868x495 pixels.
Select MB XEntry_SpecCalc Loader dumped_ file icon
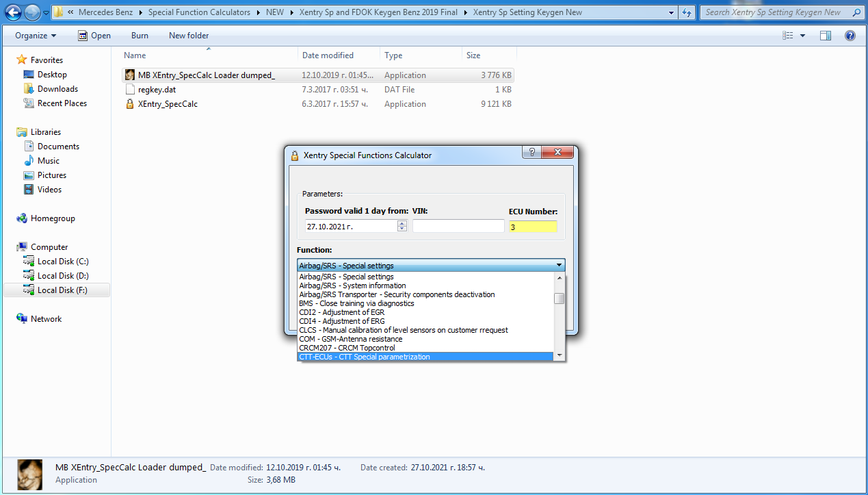130,75
